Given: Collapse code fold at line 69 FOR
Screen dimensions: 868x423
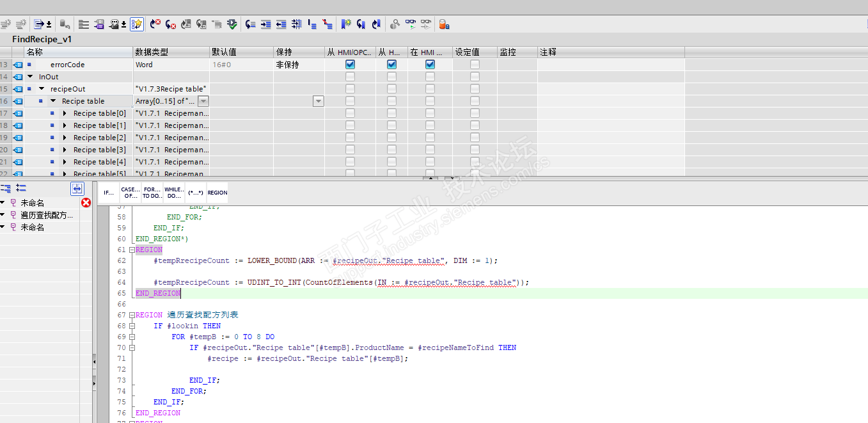Looking at the screenshot, I should 132,337.
